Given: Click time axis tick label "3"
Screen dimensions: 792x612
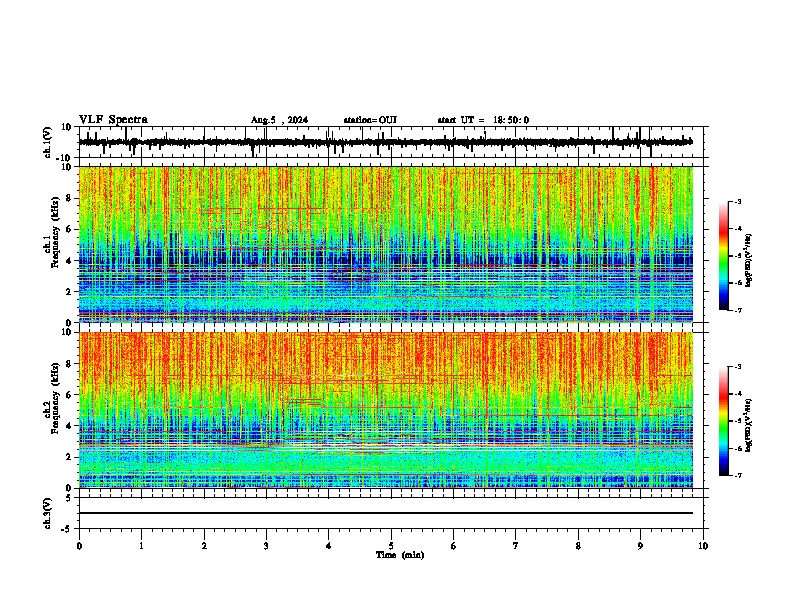Looking at the screenshot, I should click(x=266, y=546).
